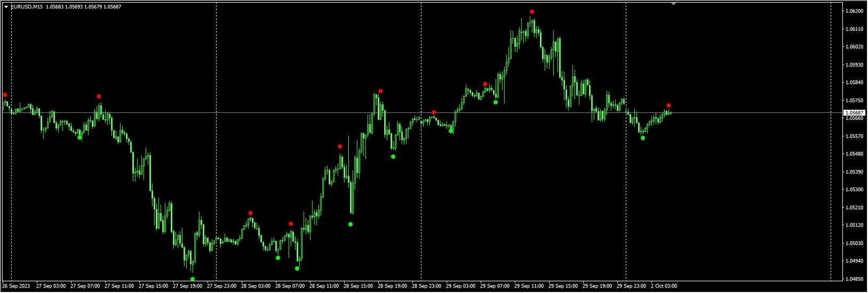868x293 pixels.
Task: Click the 28 Sep 19:00 time label
Action: (392, 287)
